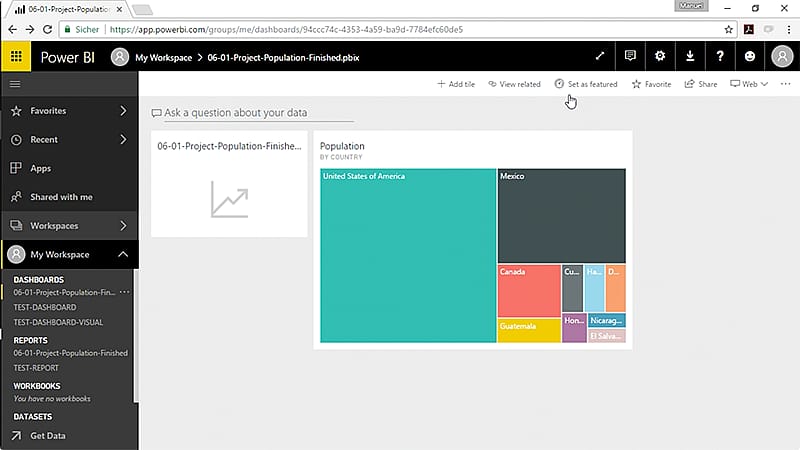Open TEST-DASHBOARD-VISUAL
This screenshot has height=450, width=800.
(58, 322)
